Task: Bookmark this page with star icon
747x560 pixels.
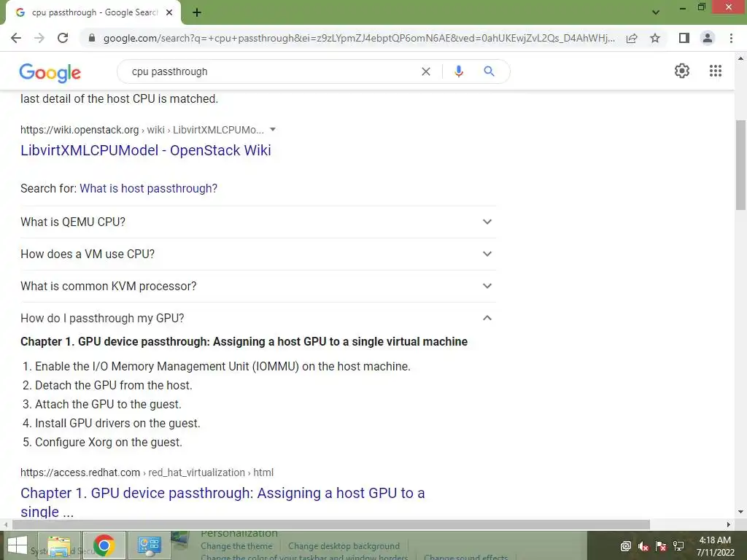Action: [x=655, y=38]
